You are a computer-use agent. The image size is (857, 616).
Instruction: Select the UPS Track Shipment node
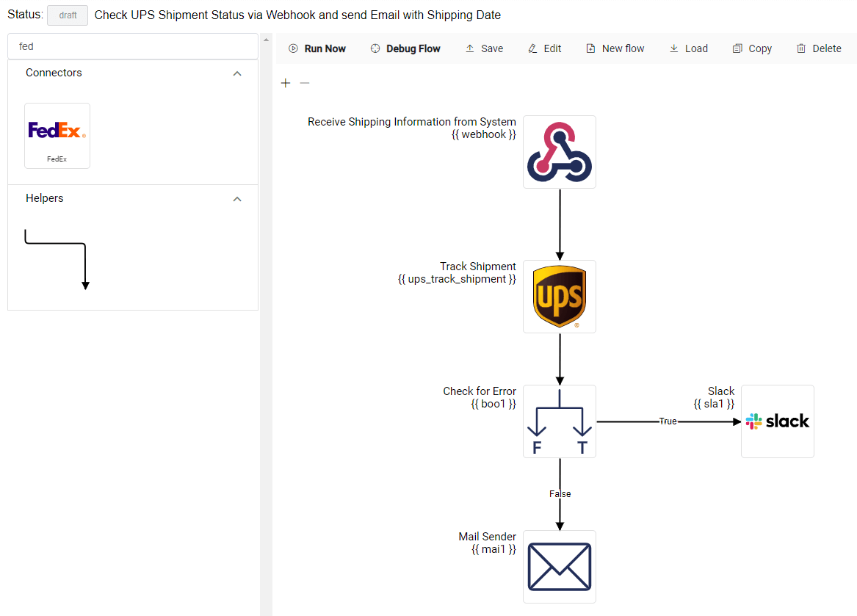pyautogui.click(x=559, y=297)
